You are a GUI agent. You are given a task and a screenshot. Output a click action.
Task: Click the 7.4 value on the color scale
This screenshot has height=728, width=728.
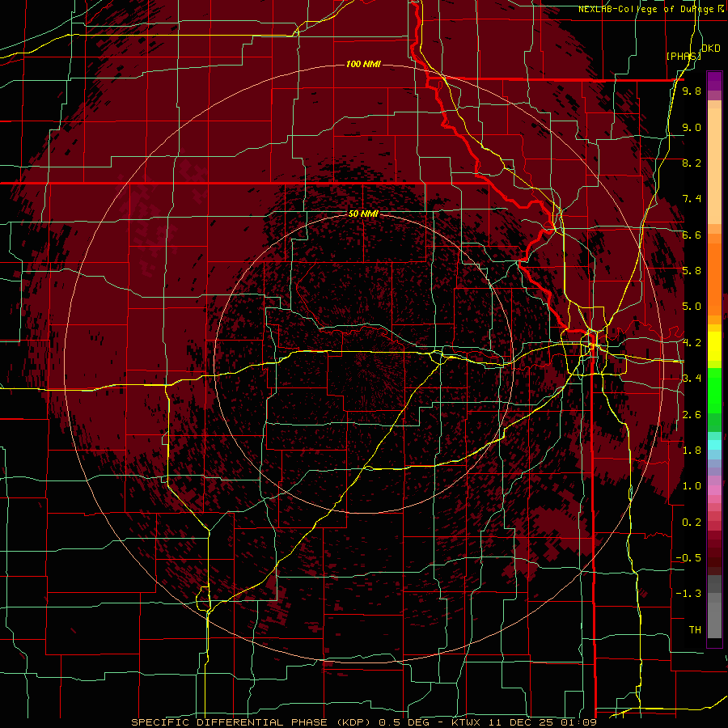click(692, 199)
